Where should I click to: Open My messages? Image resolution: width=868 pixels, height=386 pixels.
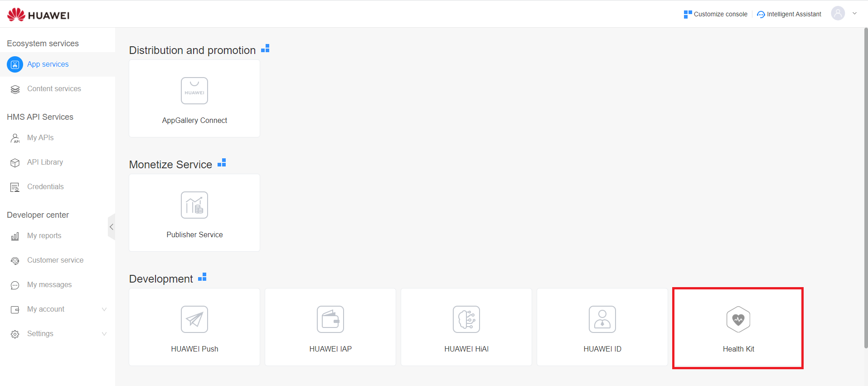tap(58, 285)
